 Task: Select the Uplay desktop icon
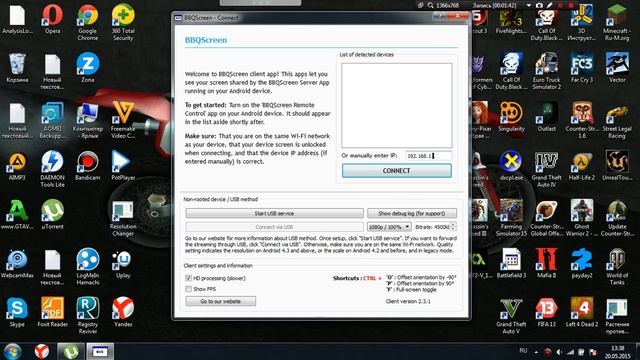tap(123, 264)
